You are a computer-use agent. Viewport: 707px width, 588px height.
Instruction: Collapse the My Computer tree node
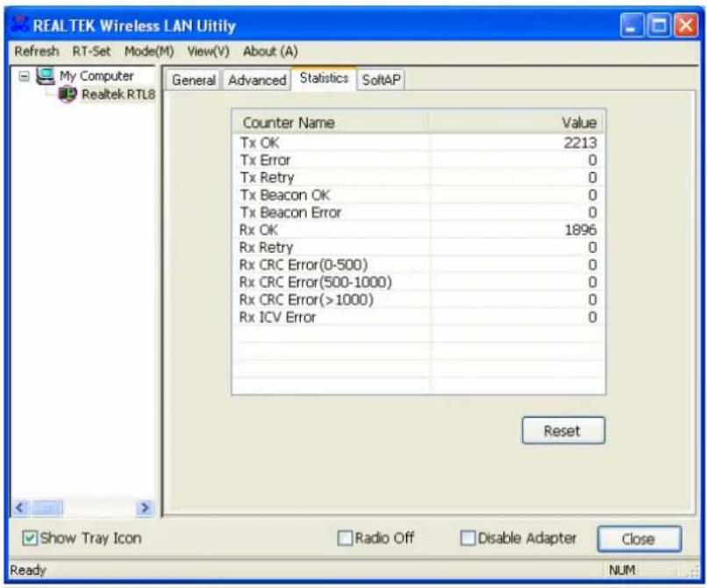[x=24, y=76]
